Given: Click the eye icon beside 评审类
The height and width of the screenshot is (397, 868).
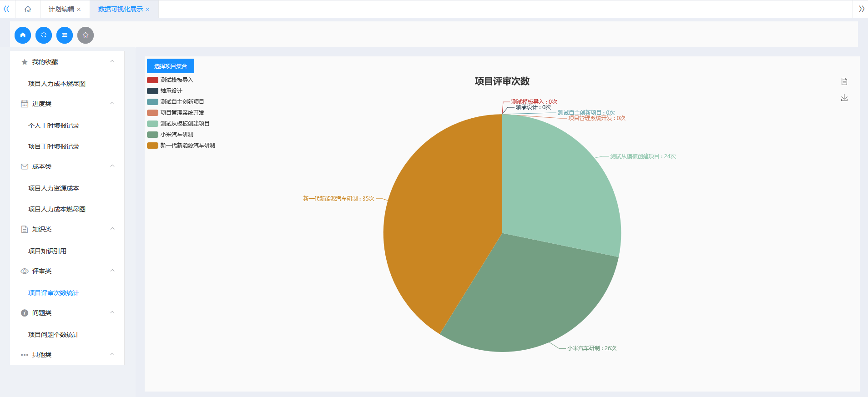Looking at the screenshot, I should click(x=25, y=271).
